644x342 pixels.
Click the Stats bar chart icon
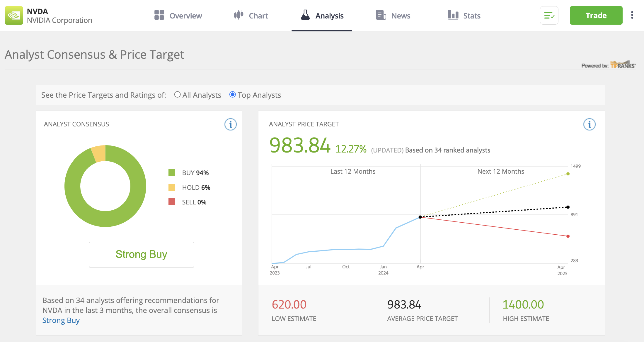point(453,15)
